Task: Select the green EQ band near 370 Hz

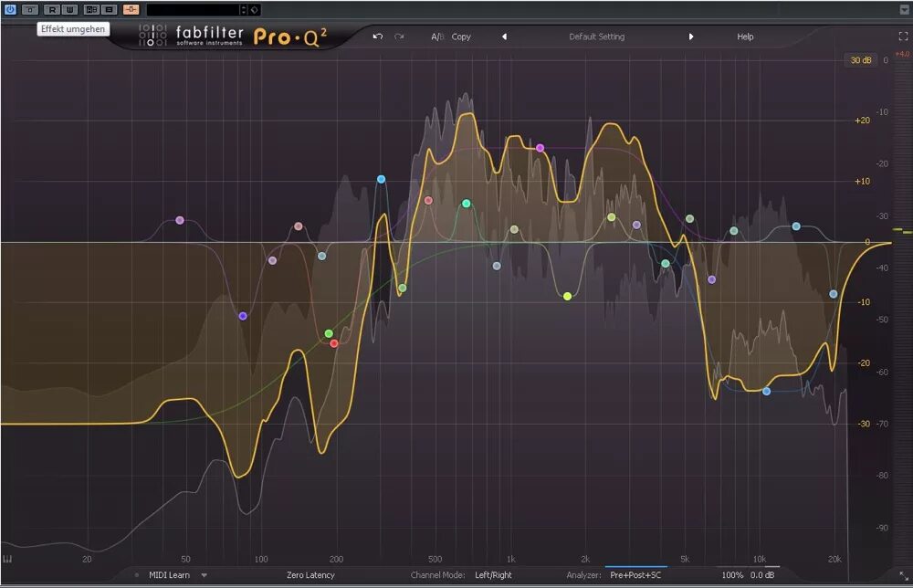Action: 403,289
